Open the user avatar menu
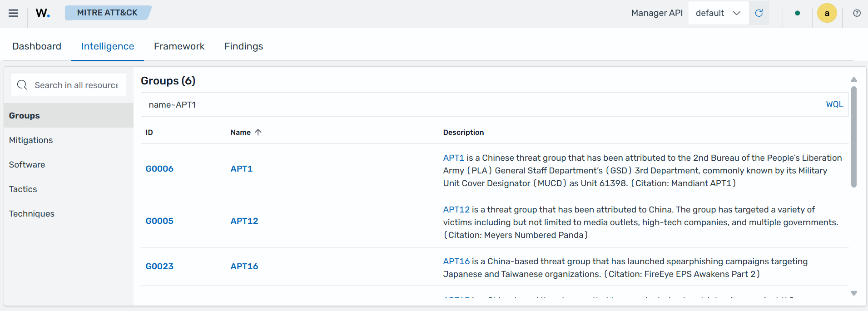868x311 pixels. 827,13
